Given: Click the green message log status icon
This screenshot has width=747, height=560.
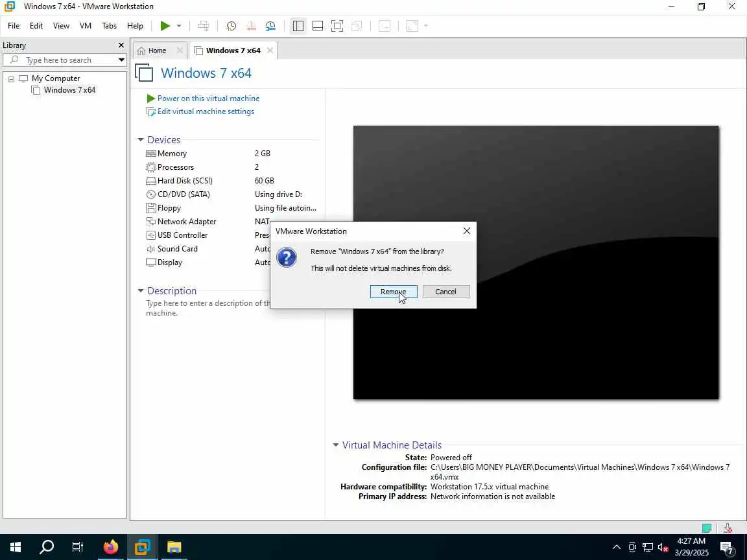Looking at the screenshot, I should coord(707,528).
